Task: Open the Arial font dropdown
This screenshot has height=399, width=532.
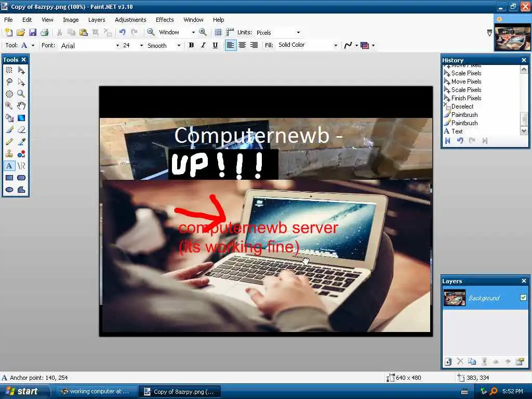Action: (117, 46)
